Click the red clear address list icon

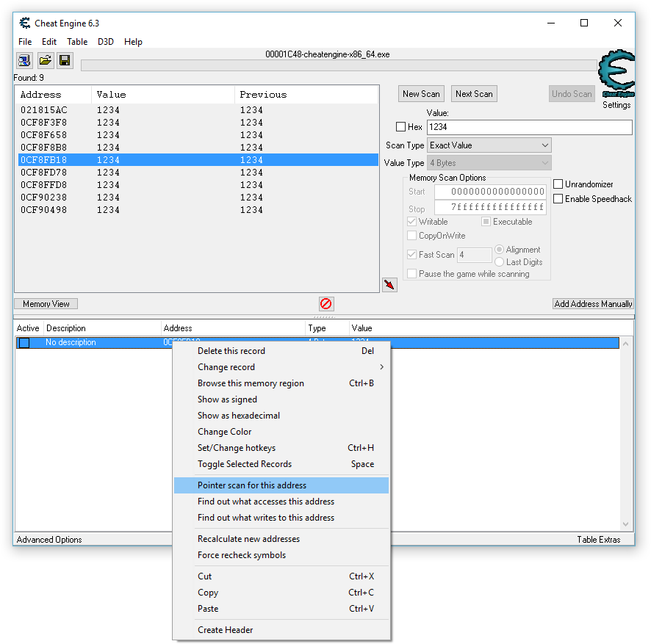click(x=326, y=304)
